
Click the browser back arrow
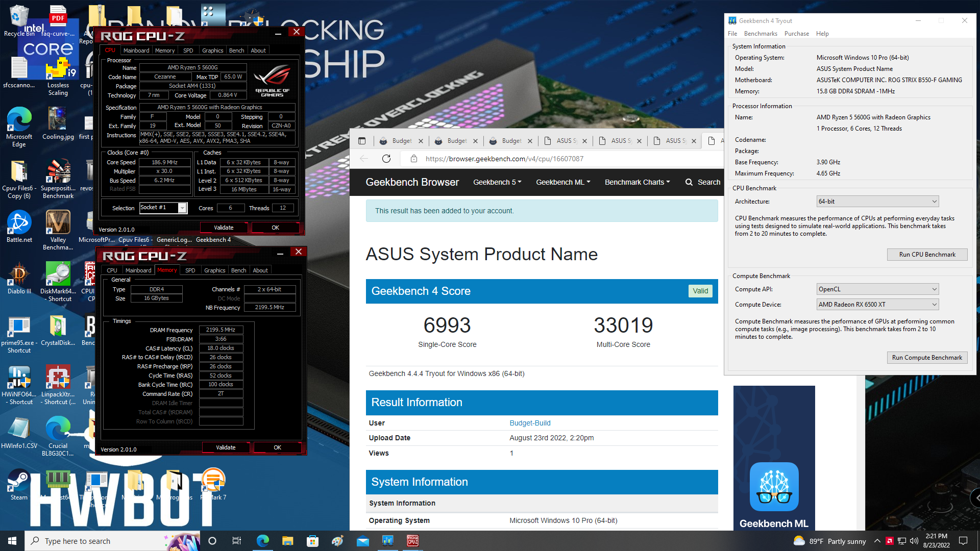click(364, 159)
